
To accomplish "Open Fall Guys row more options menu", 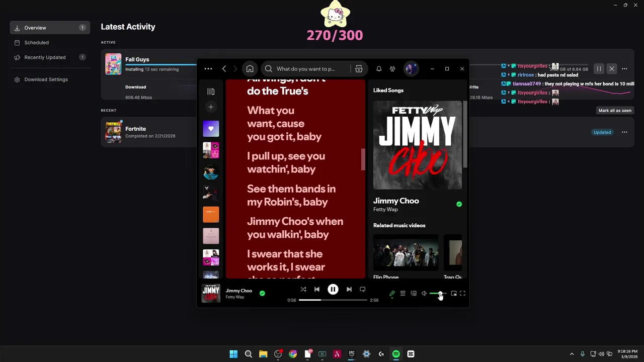I will click(x=624, y=69).
